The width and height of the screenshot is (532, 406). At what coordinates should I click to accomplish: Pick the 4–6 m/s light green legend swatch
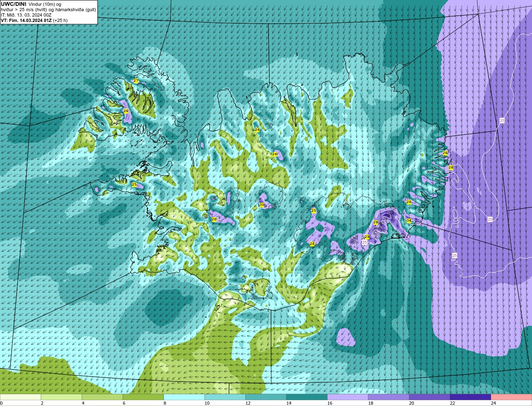point(102,397)
